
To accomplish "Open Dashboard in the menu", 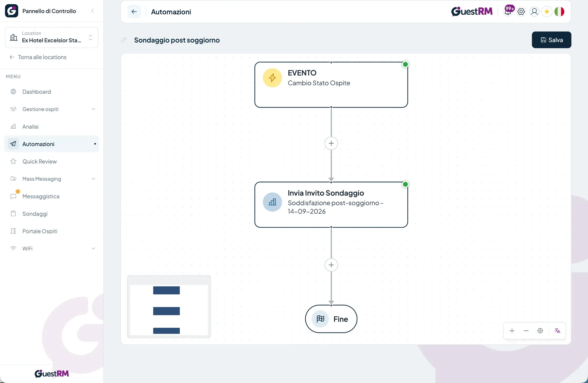I will (x=52, y=92).
